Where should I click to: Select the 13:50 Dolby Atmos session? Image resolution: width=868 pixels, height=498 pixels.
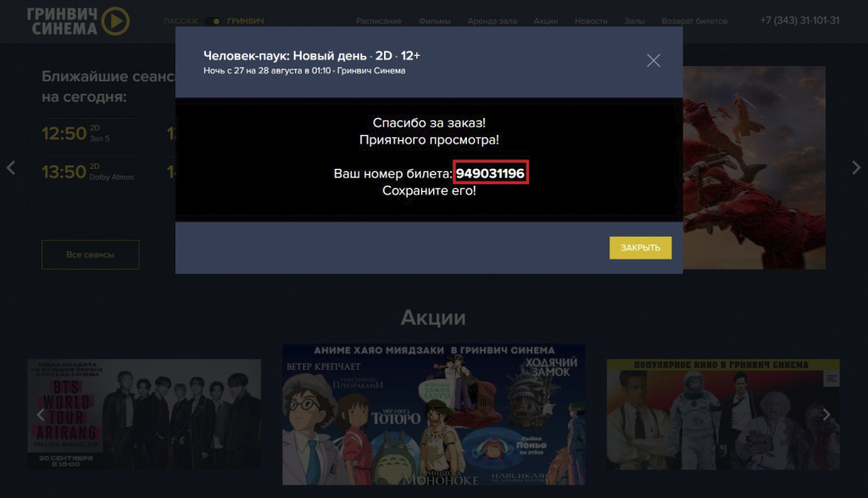87,171
